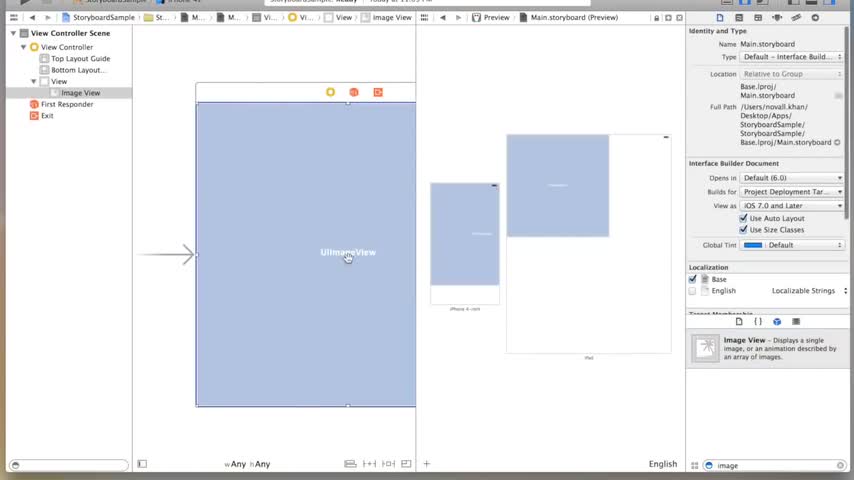The height and width of the screenshot is (480, 854).
Task: Collapse the View tree node
Action: coord(34,81)
